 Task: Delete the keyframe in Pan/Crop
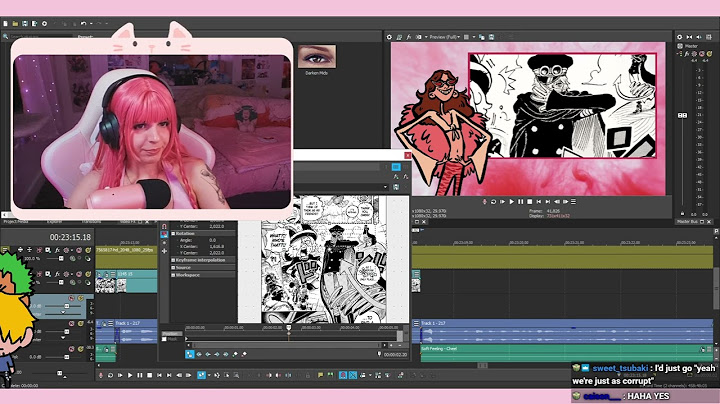244,354
